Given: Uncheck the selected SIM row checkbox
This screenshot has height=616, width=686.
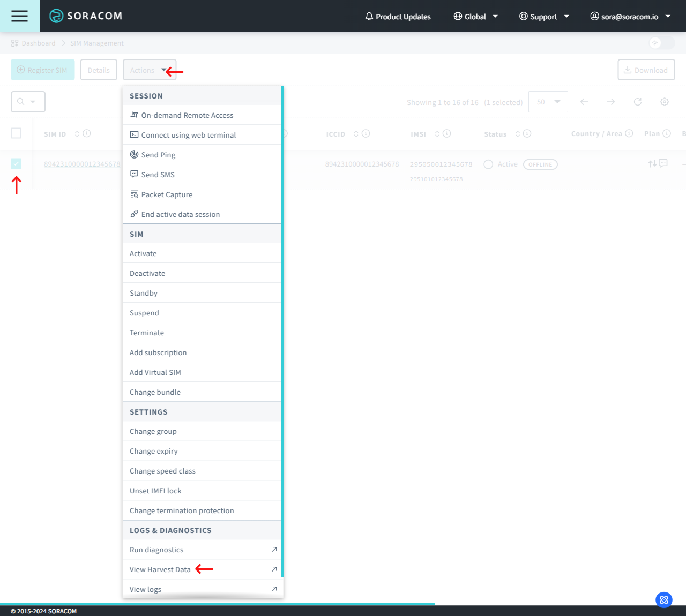Looking at the screenshot, I should coord(16,164).
